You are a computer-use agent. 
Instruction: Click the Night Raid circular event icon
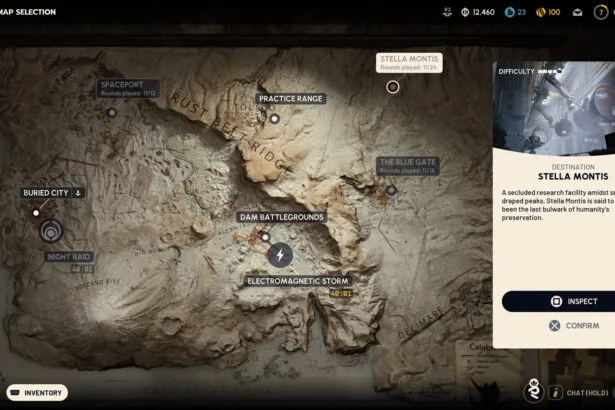[51, 231]
